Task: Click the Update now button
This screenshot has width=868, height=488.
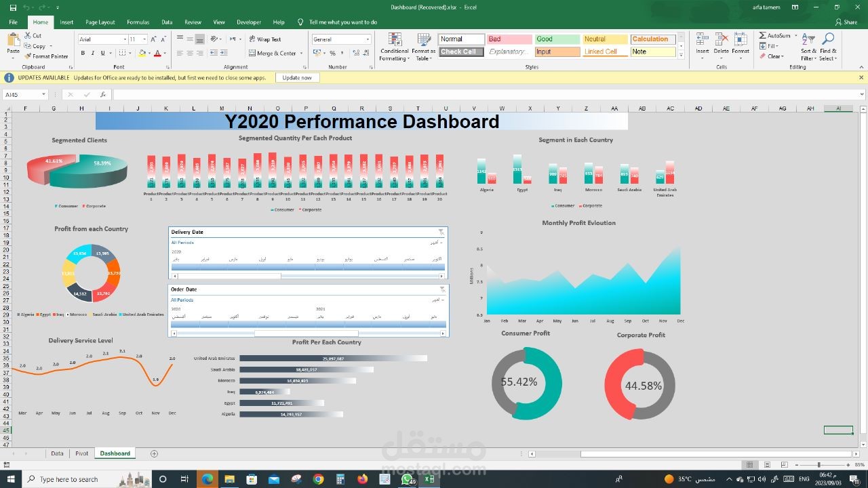Action: [297, 78]
